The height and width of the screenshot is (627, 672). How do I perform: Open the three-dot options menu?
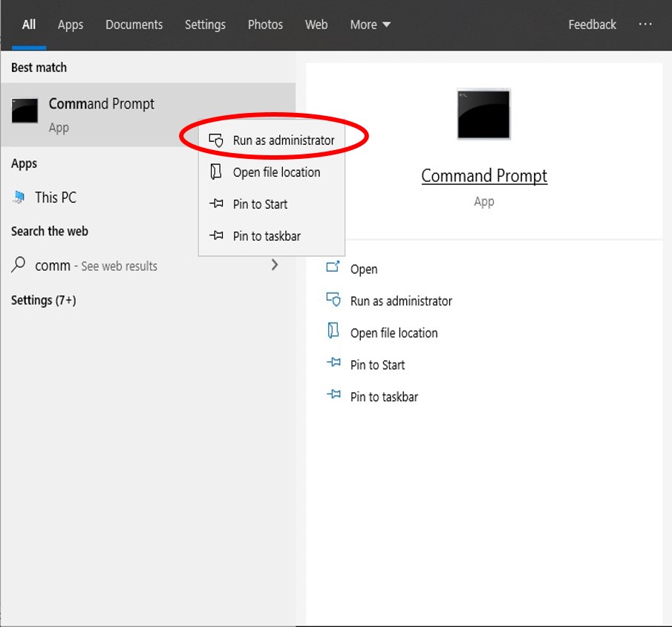tap(645, 25)
